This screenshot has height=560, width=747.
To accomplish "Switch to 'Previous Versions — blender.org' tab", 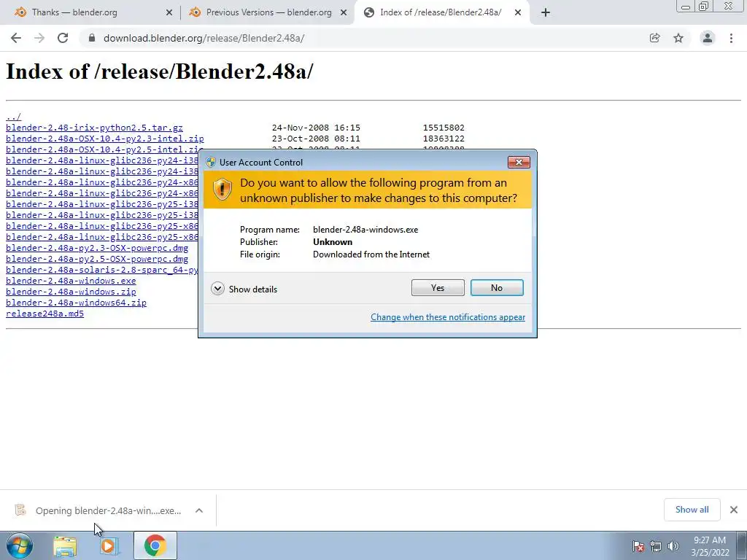I will tap(268, 12).
